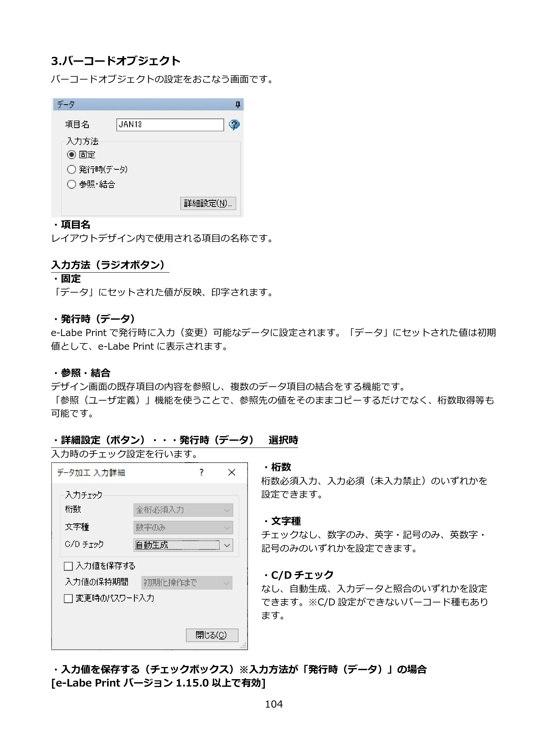Image resolution: width=535 pixels, height=756 pixels.
Task: Open the 文字種 dropdown showing 数字のみ
Action: coord(183,527)
